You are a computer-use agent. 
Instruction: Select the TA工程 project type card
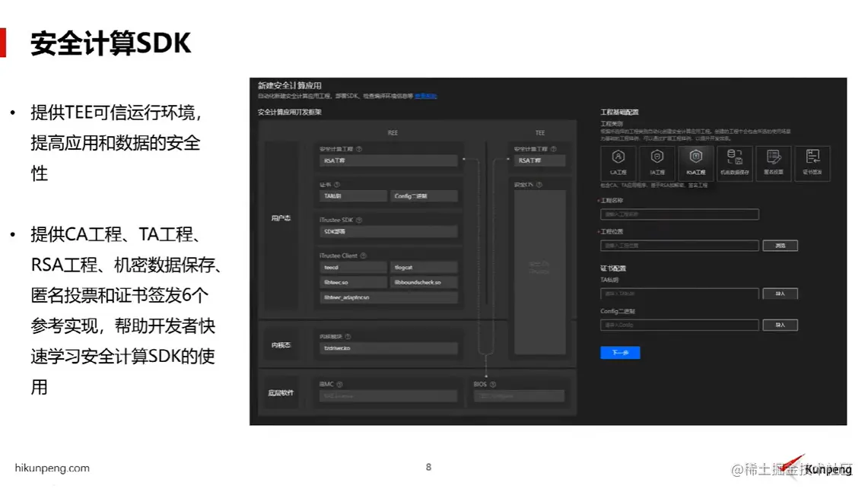pyautogui.click(x=657, y=163)
